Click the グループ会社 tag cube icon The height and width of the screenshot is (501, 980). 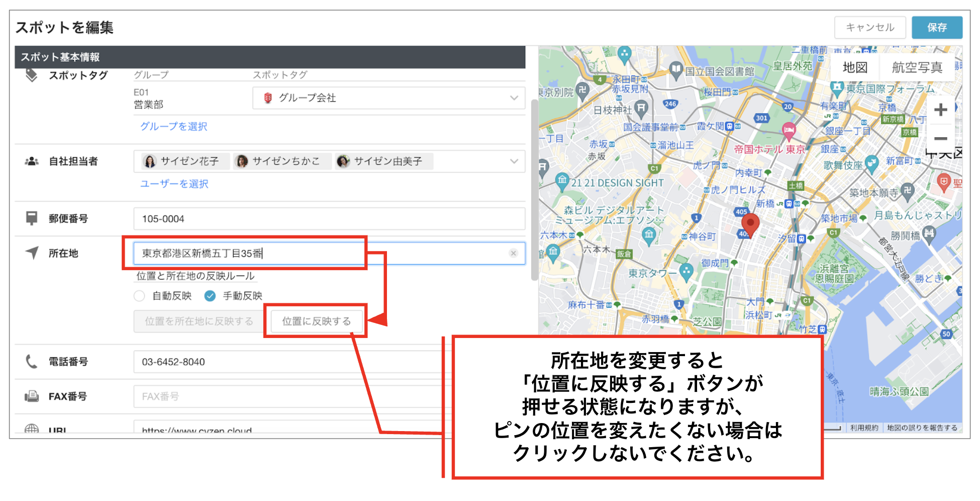(268, 98)
